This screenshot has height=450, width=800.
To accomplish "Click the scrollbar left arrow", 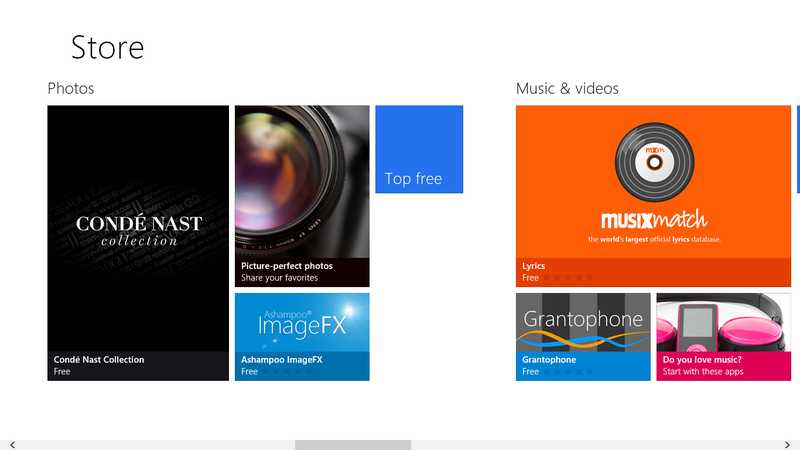I will (12, 445).
